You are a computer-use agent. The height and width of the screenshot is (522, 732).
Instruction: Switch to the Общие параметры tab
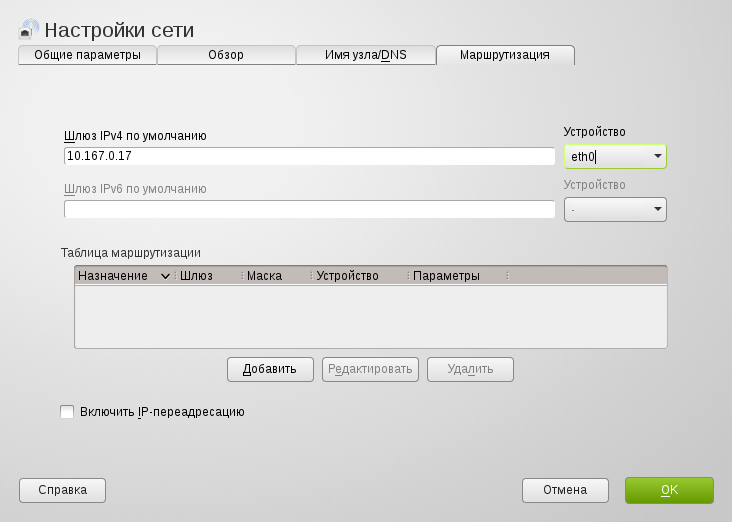coord(88,55)
